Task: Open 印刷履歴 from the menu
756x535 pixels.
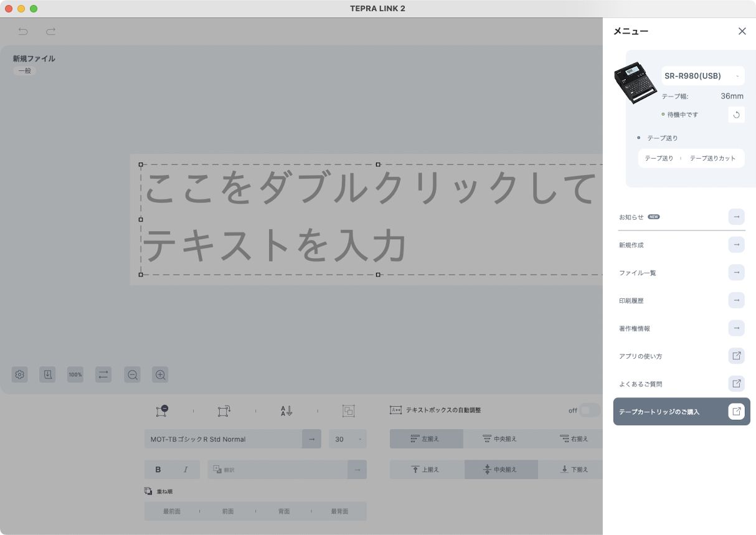Action: [631, 300]
